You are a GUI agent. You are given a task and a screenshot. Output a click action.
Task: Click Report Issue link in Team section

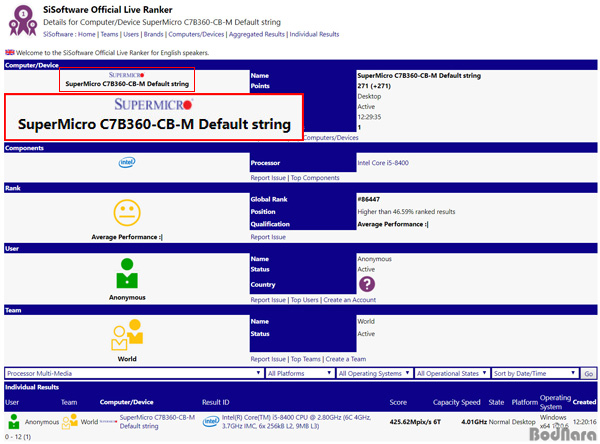(x=268, y=359)
